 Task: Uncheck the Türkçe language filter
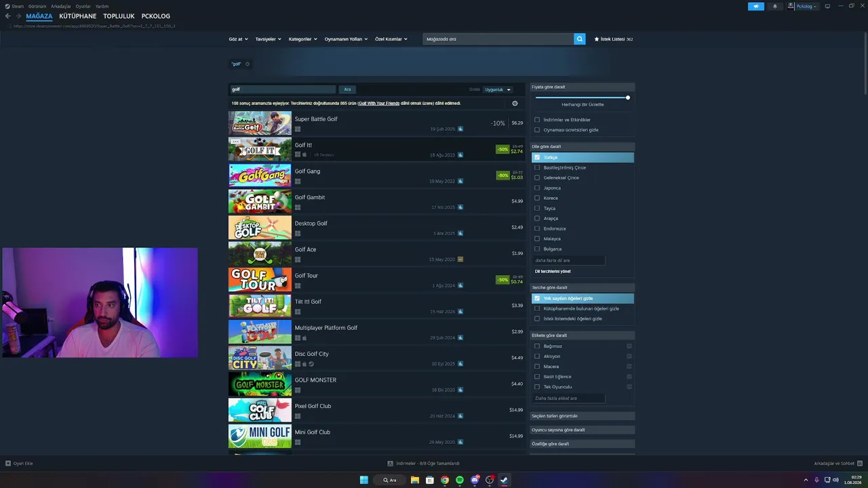click(x=537, y=157)
